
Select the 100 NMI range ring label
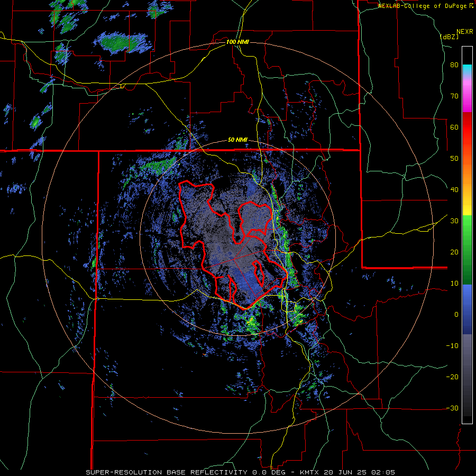237,42
